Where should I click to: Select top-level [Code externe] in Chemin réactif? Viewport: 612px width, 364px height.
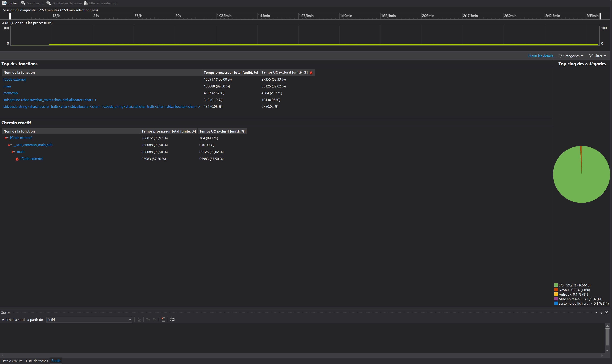click(21, 138)
